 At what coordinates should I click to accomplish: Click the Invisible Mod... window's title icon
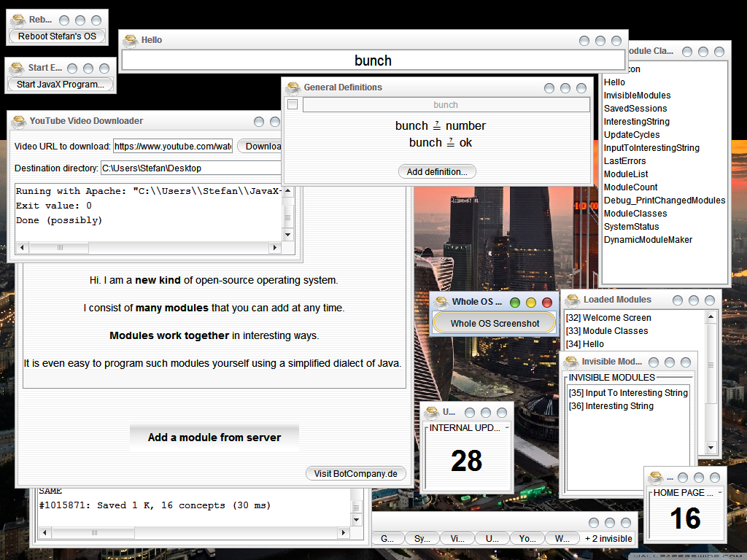[x=570, y=362]
